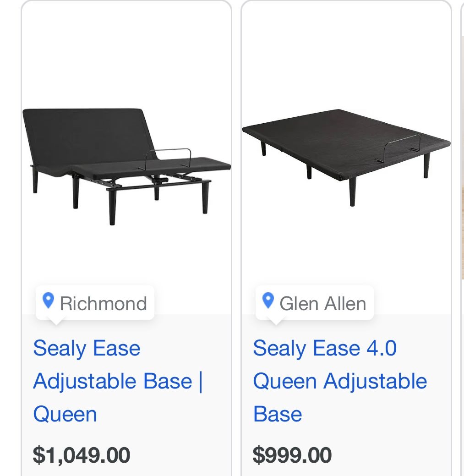Click the blue map pin beside Richmond

[48, 301]
